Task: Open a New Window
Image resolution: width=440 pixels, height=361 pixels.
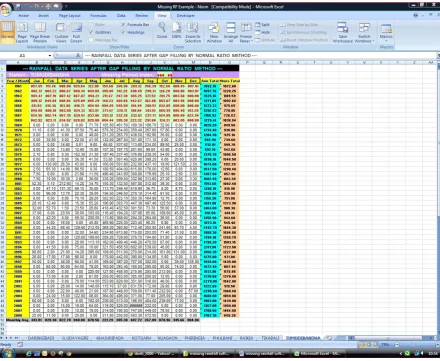Action: pyautogui.click(x=214, y=32)
